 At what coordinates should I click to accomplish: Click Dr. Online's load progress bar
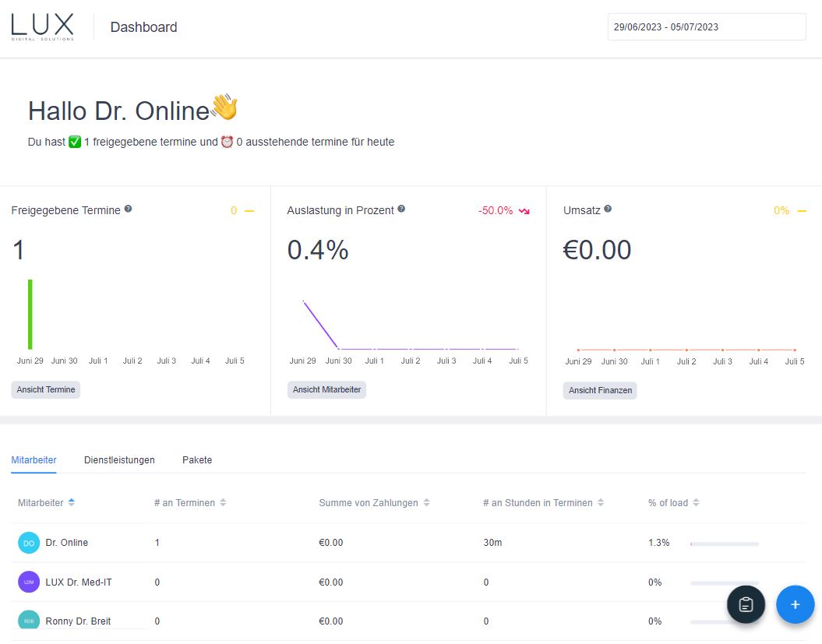723,544
